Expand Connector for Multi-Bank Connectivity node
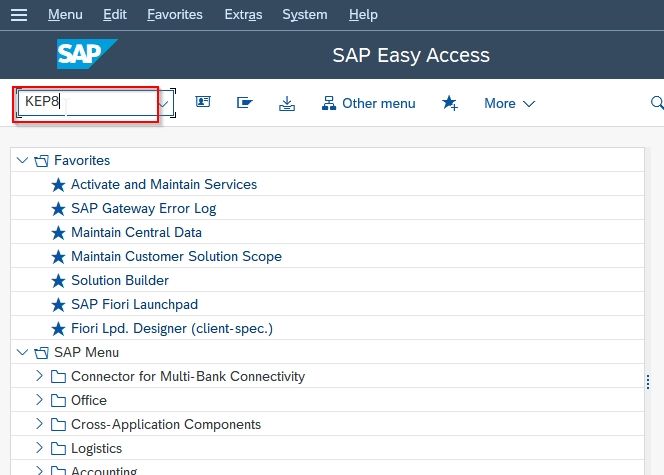The height and width of the screenshot is (475, 664). pyautogui.click(x=39, y=376)
